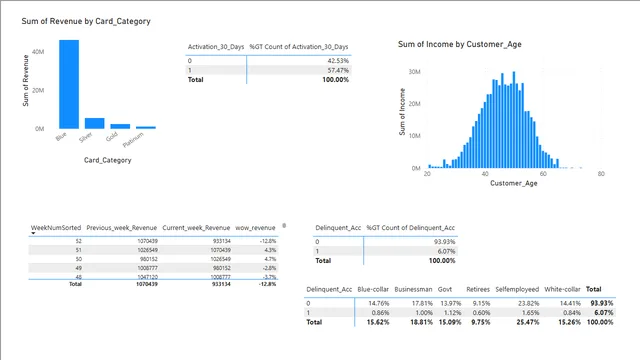Select the 1.65% Selfemployeed delinquent cell
Screen dimensions: 640x360
[x=531, y=313]
